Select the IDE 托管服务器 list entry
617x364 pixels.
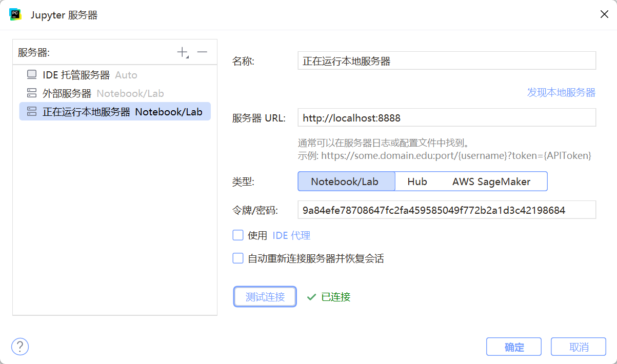[x=115, y=75]
